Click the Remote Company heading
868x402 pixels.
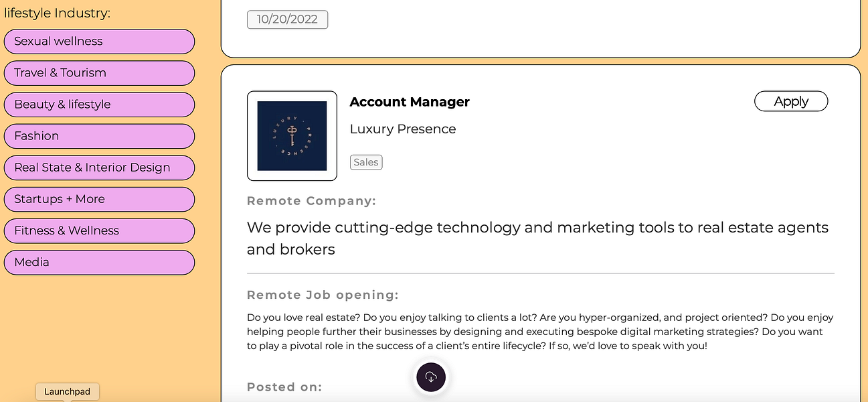[311, 201]
